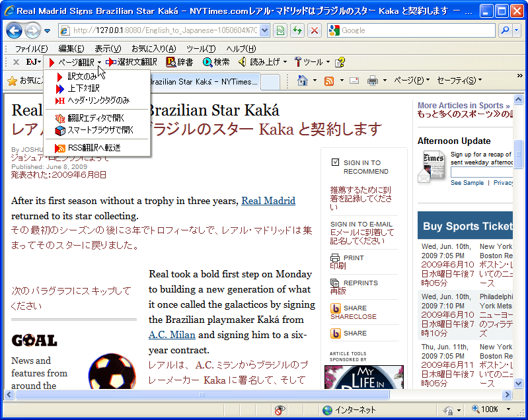Open a new blank tab
528x420 pixels.
click(x=270, y=82)
